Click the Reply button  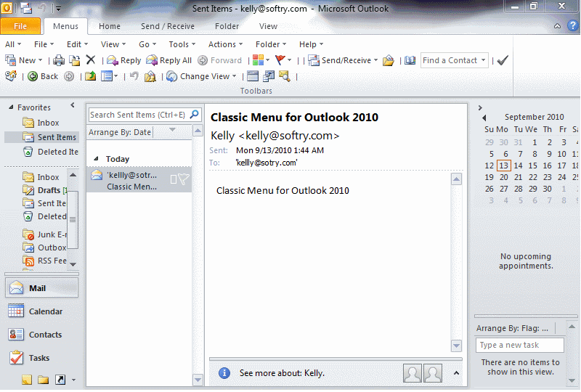(123, 60)
